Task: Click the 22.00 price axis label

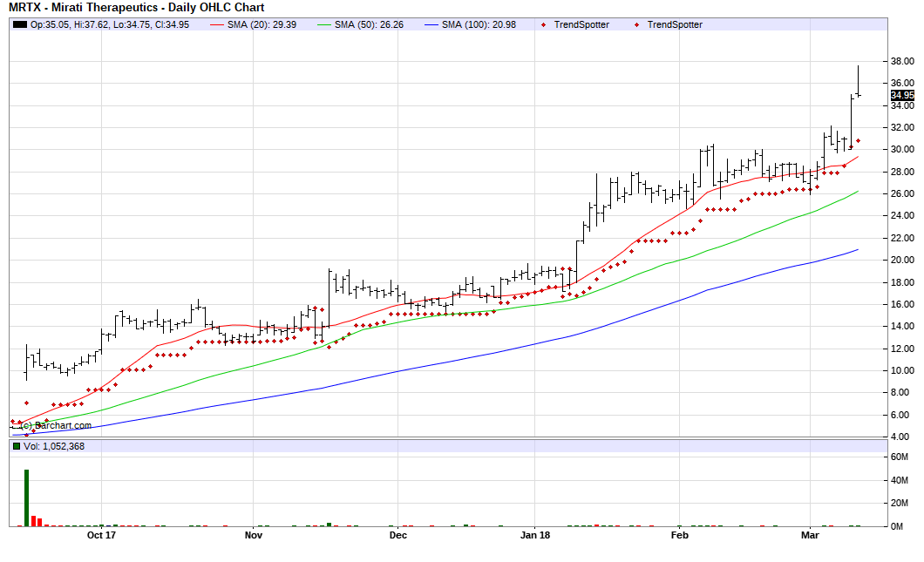Action: click(902, 238)
